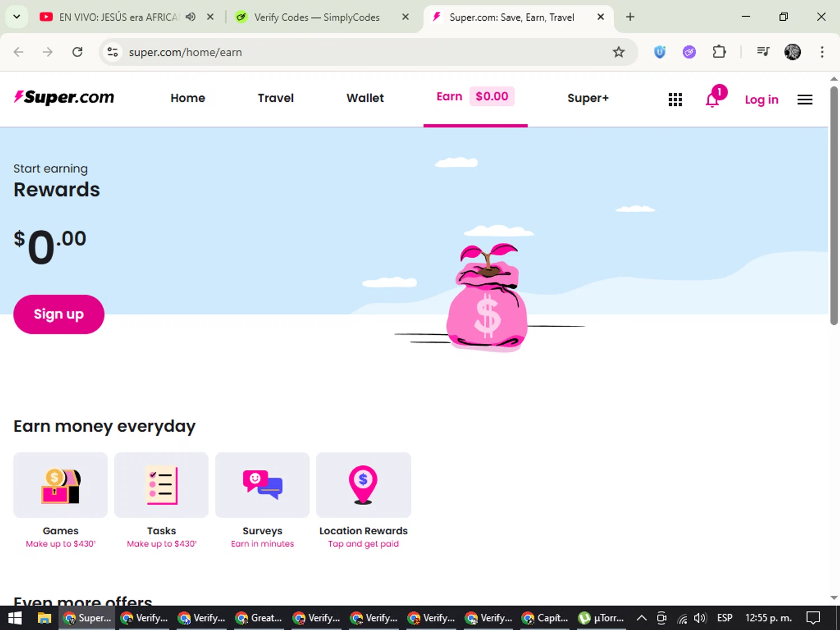View site information icon in address bar
The image size is (840, 630).
[113, 52]
